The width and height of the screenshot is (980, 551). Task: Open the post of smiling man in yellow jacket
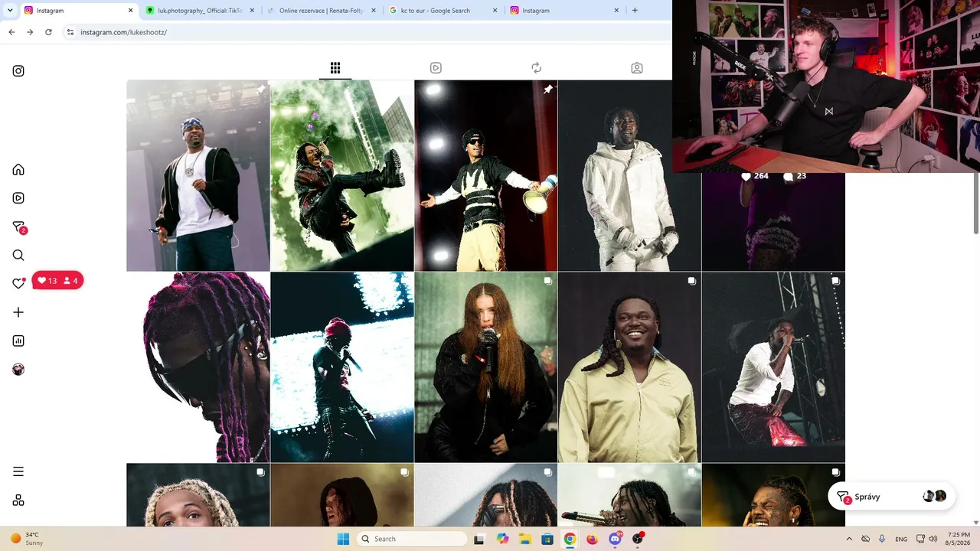[x=629, y=367]
